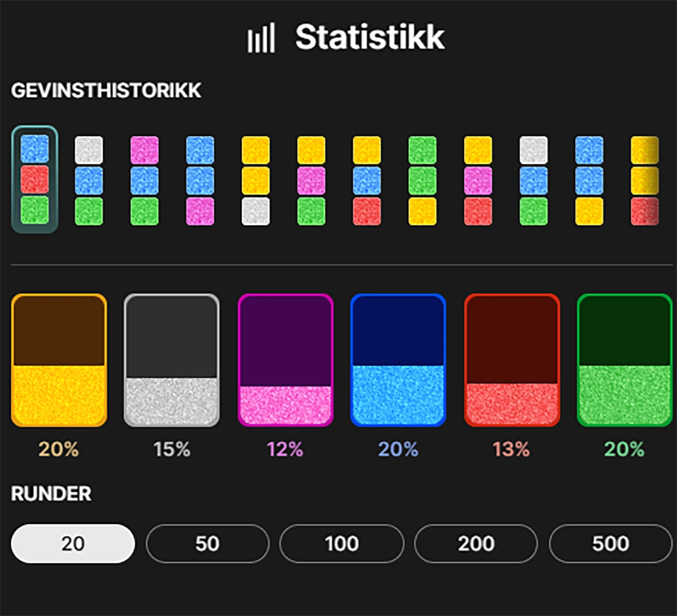Show statistics for 200 rounds
Viewport: 677px width, 616px height.
pyautogui.click(x=476, y=543)
